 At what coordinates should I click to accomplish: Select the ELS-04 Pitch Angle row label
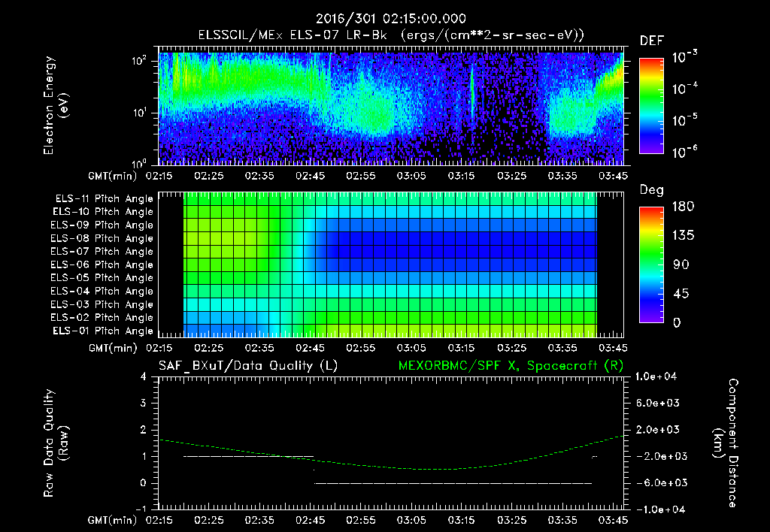click(102, 291)
